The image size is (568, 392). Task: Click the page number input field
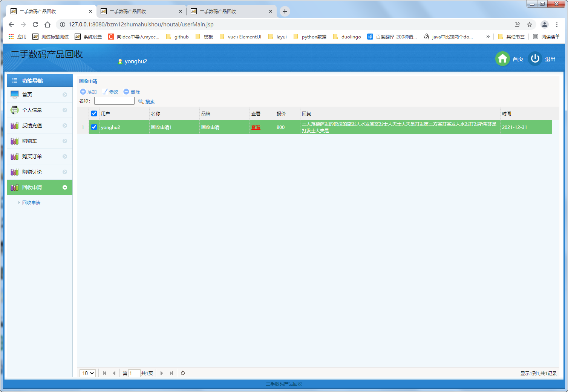134,373
